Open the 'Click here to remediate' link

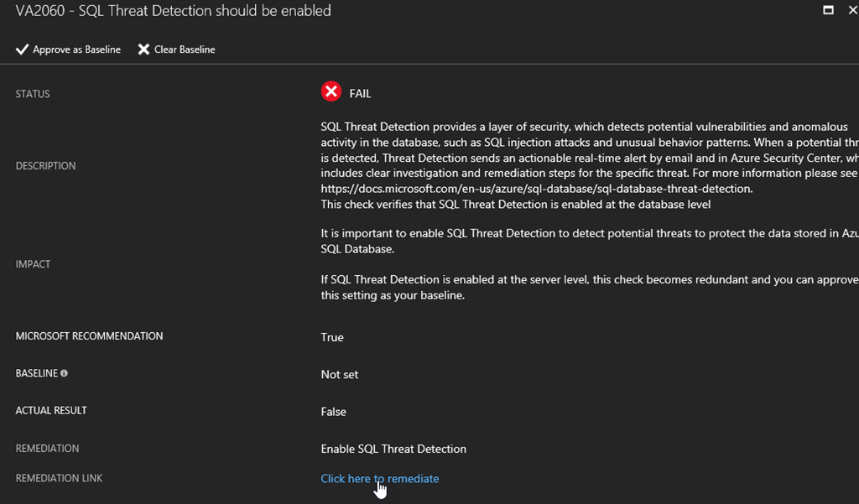click(379, 479)
